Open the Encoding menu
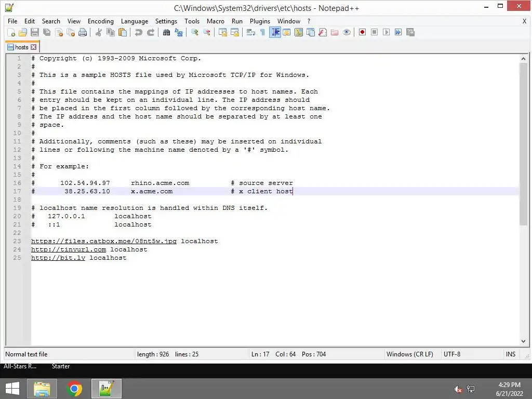The width and height of the screenshot is (532, 399). pyautogui.click(x=101, y=21)
